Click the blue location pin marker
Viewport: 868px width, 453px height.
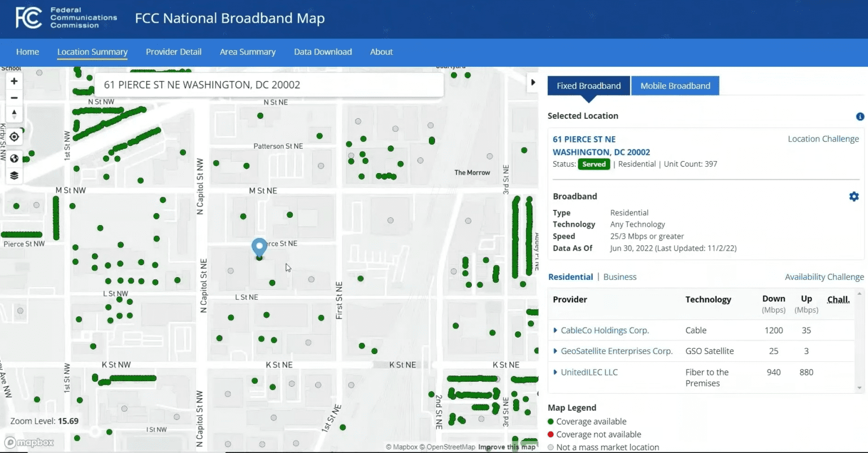(259, 247)
